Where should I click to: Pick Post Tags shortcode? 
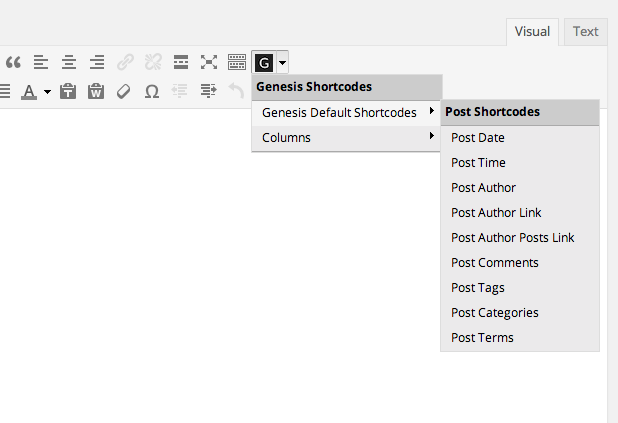coord(520,288)
